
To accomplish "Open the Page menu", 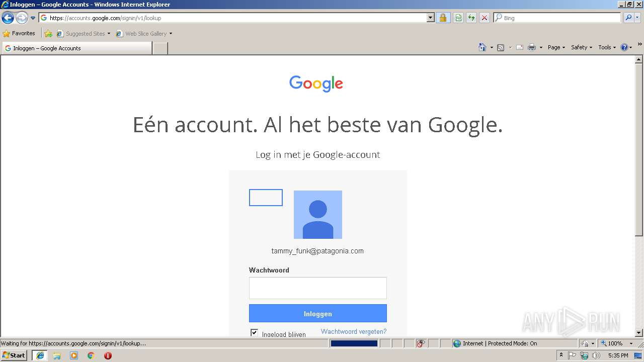I will coord(556,47).
